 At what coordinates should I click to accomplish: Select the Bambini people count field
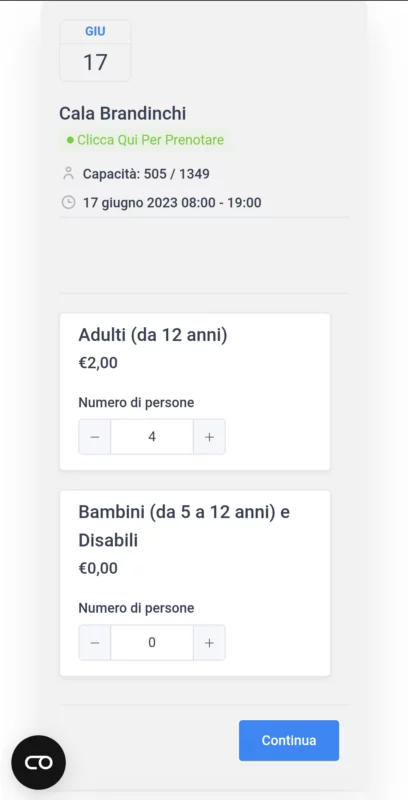(152, 642)
